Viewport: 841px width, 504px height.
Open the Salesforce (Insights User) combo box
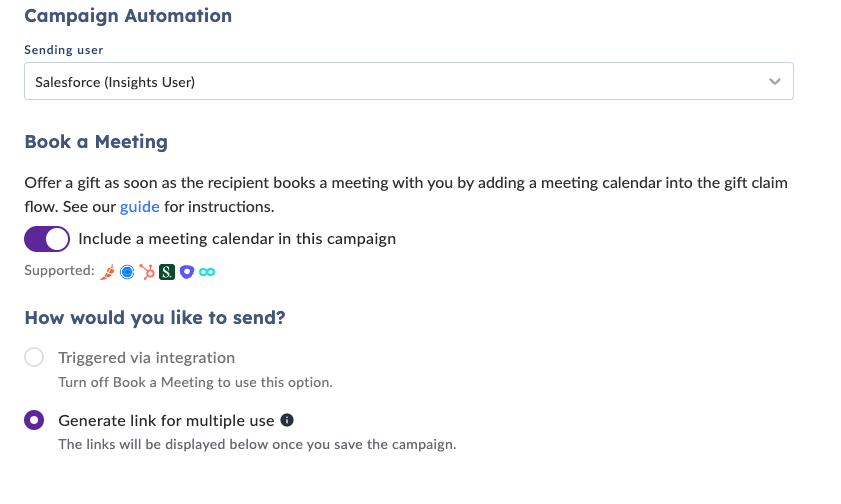pos(409,81)
